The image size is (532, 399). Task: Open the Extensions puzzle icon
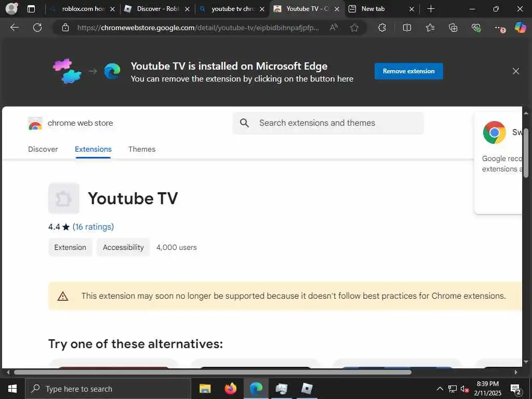tap(382, 28)
